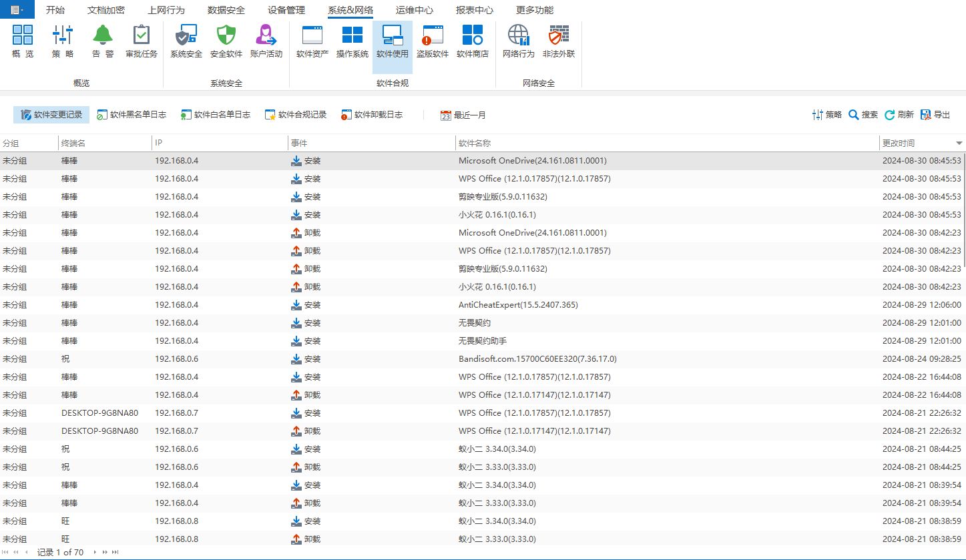Open the 策略 policy icon in ribbon
This screenshot has height=560, width=966.
63,41
